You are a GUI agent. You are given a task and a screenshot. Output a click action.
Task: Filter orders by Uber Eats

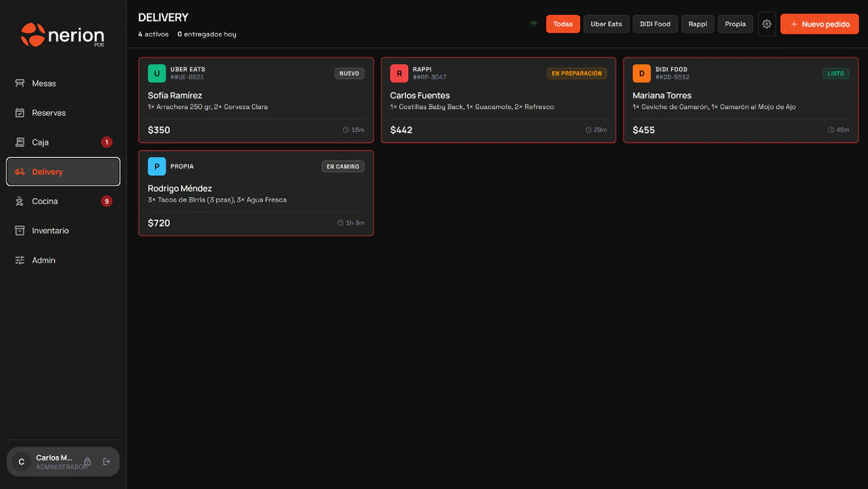pyautogui.click(x=606, y=24)
